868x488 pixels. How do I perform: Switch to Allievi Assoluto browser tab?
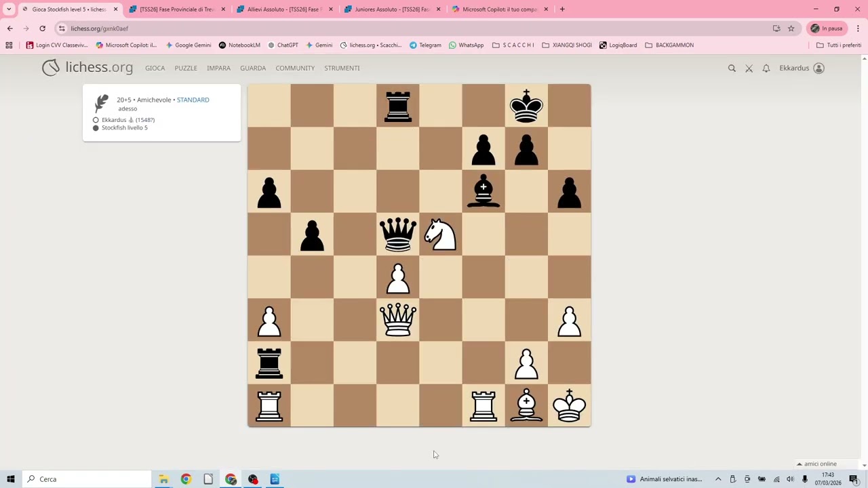coord(285,9)
